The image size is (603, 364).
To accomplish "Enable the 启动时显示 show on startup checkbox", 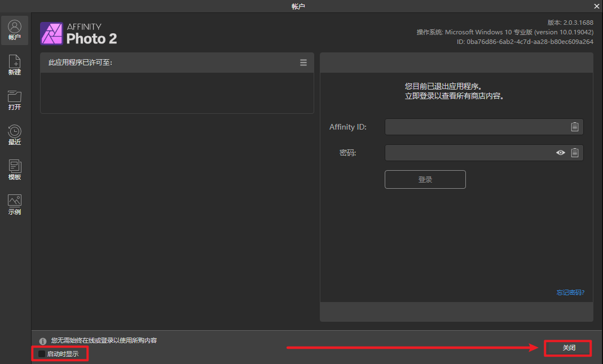I will (x=42, y=354).
